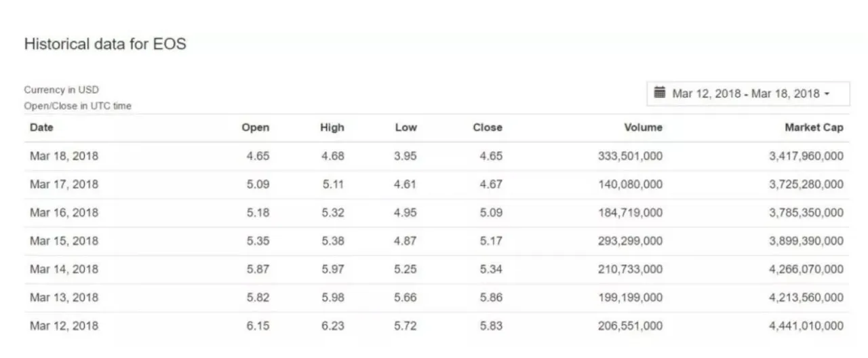The image size is (868, 358).
Task: Click volume value 199,199,000
Action: pyautogui.click(x=631, y=298)
